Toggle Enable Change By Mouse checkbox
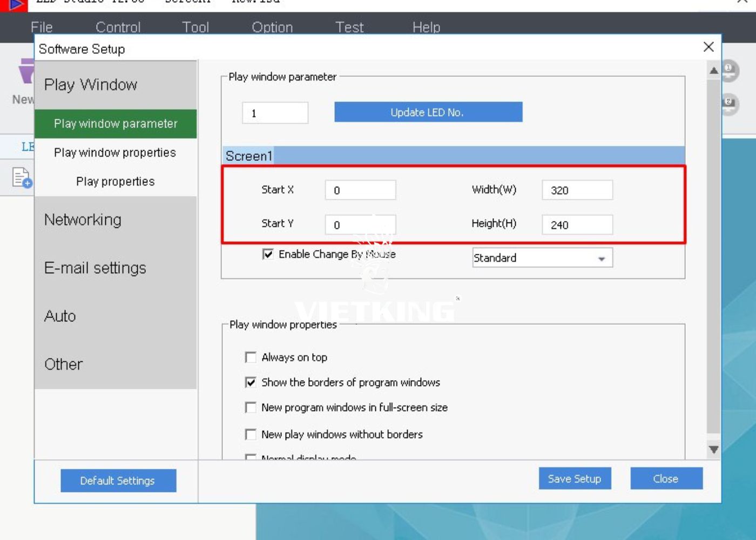756x540 pixels. pos(268,254)
